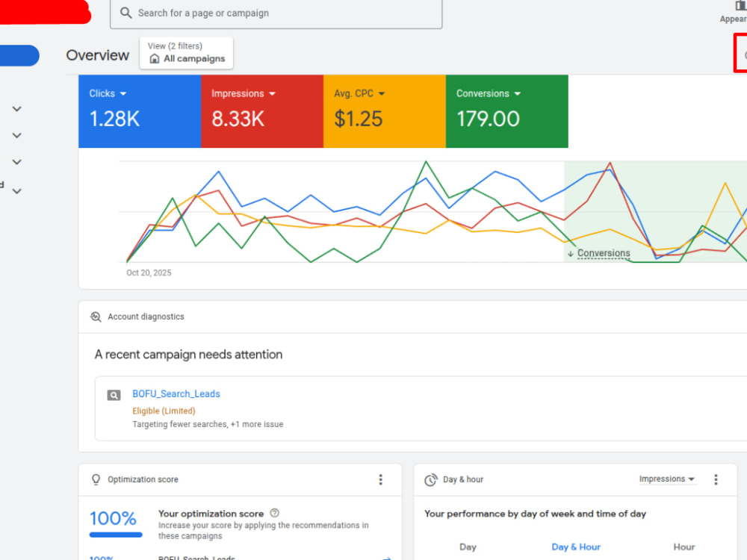Switch to the Hour tab
This screenshot has width=747, height=560.
click(x=684, y=547)
